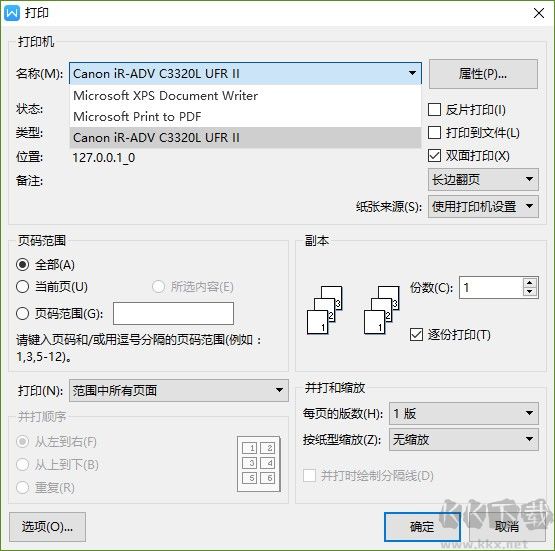This screenshot has width=555, height=551.
Task: Open the 每页的版数(H) dropdown
Action: coord(464,413)
